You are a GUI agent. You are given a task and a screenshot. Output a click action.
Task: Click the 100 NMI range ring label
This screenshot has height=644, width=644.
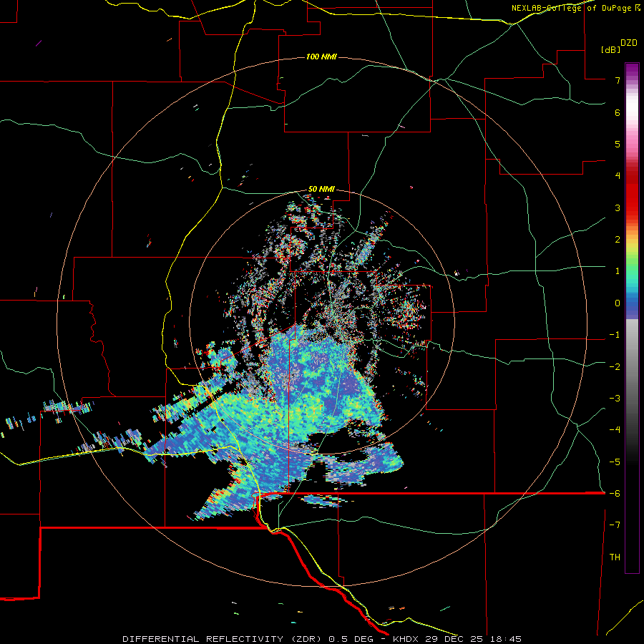click(321, 57)
